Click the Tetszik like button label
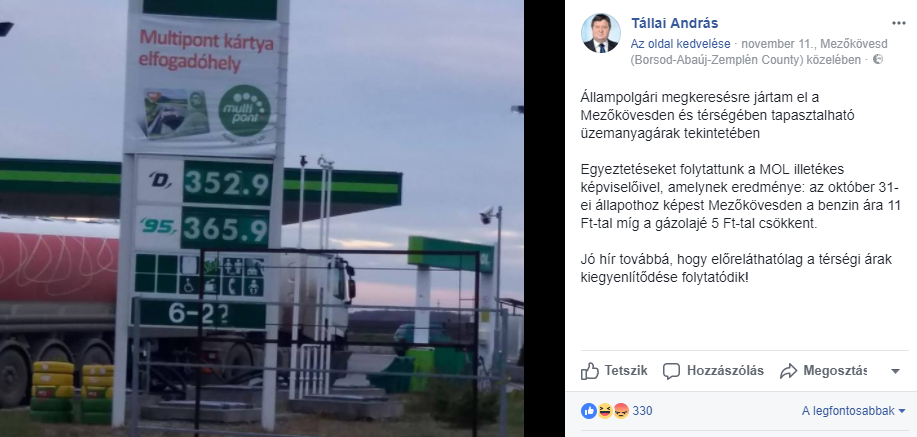This screenshot has height=437, width=917. (x=626, y=370)
